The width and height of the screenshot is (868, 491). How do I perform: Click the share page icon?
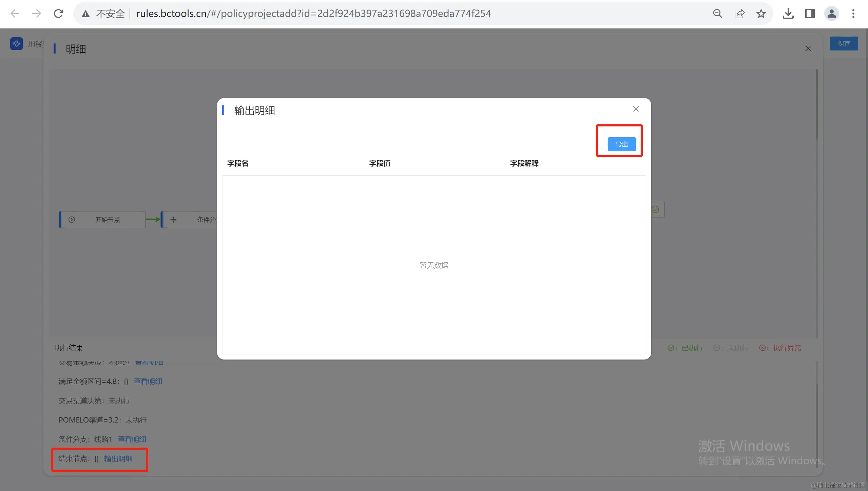click(x=739, y=14)
